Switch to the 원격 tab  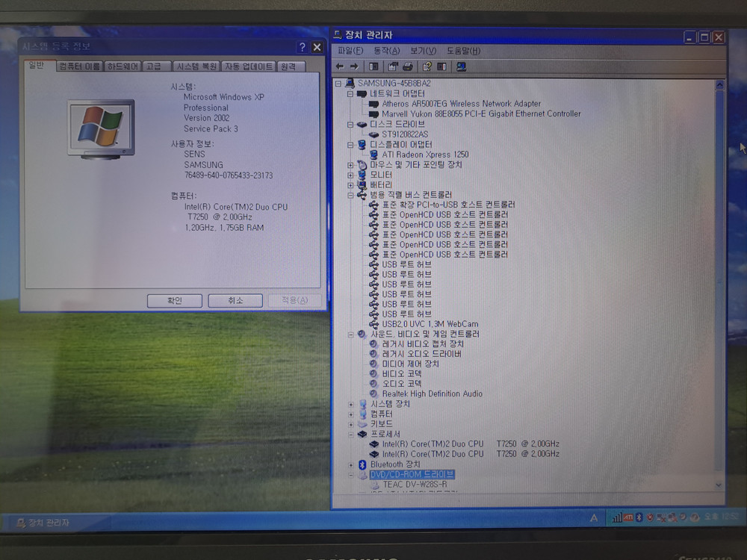point(291,66)
